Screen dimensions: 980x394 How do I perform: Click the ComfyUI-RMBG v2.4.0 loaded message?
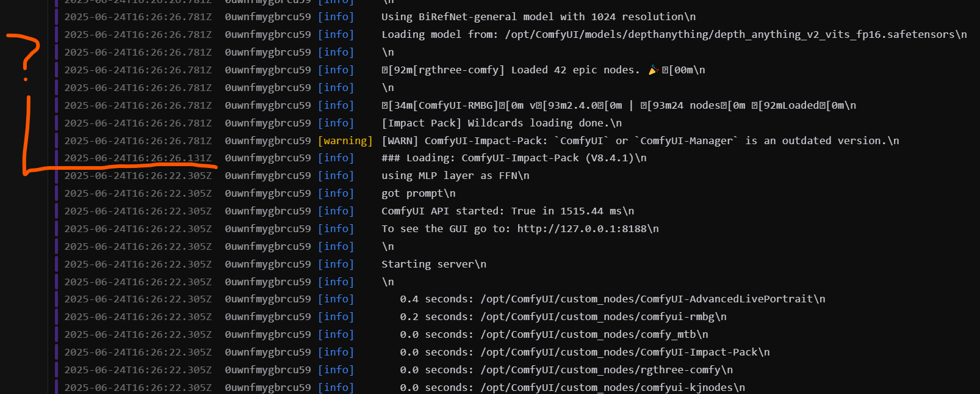click(x=618, y=105)
